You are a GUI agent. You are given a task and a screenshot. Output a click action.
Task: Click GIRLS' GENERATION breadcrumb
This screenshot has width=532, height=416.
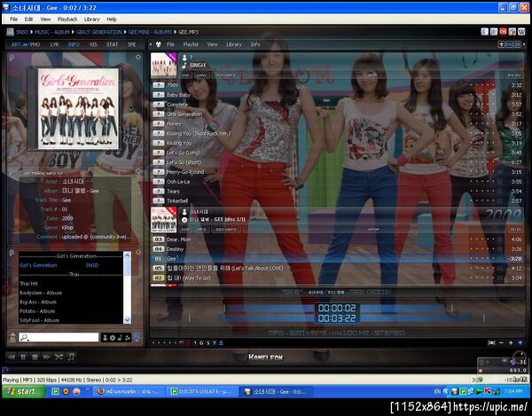click(x=98, y=32)
